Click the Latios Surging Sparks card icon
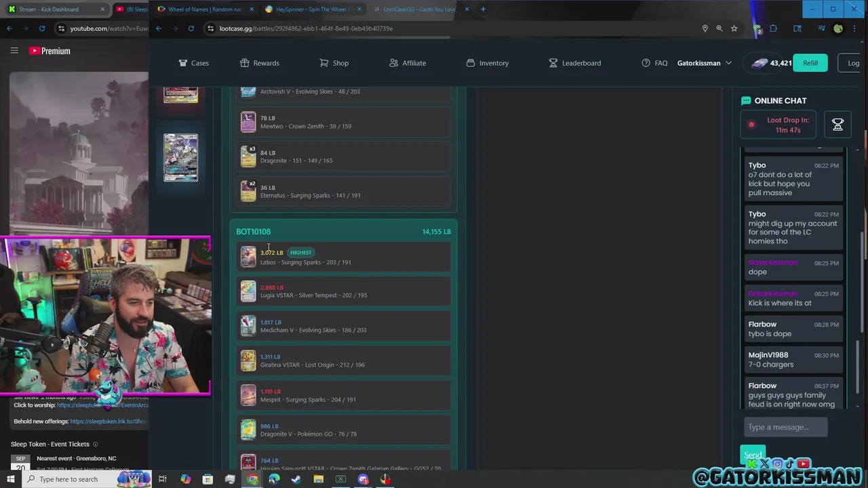 pyautogui.click(x=248, y=257)
